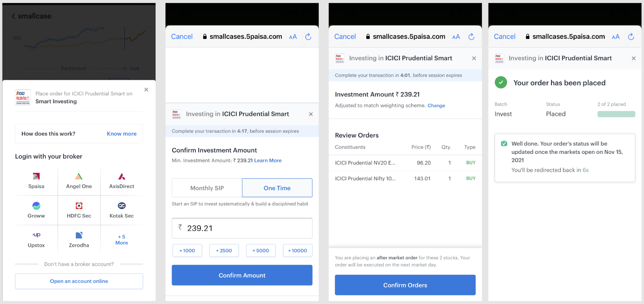Image resolution: width=644 pixels, height=304 pixels.
Task: Click the 2 of 2 placed progress bar
Action: (x=616, y=114)
